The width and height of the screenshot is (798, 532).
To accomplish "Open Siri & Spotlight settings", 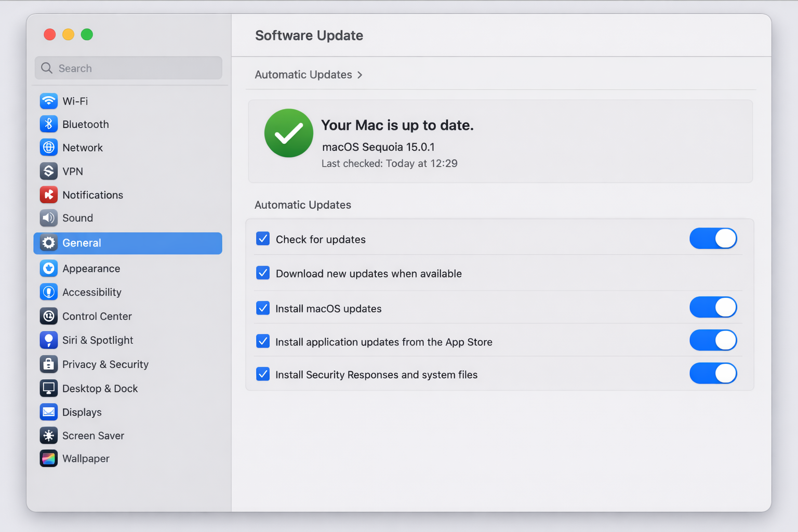I will pyautogui.click(x=128, y=340).
